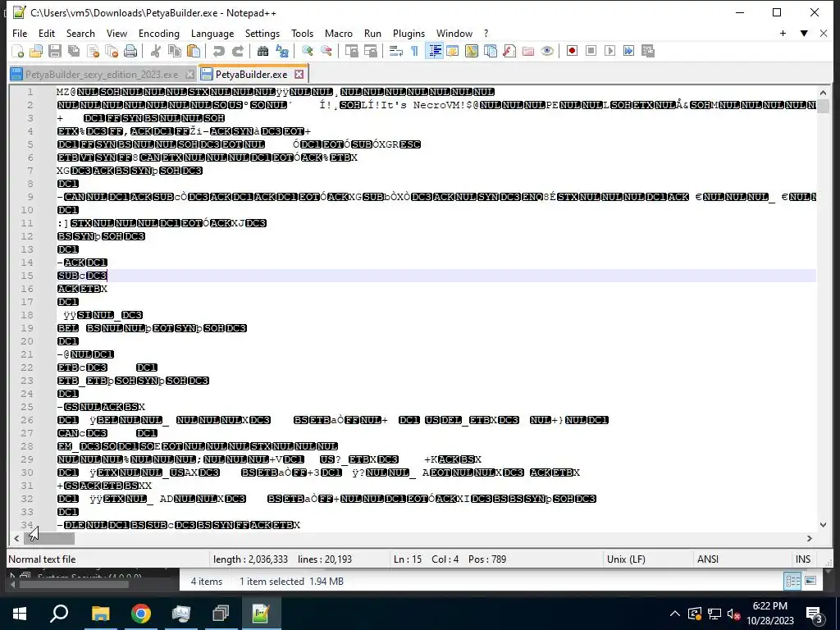840x630 pixels.
Task: Open the Language menu
Action: coord(212,33)
